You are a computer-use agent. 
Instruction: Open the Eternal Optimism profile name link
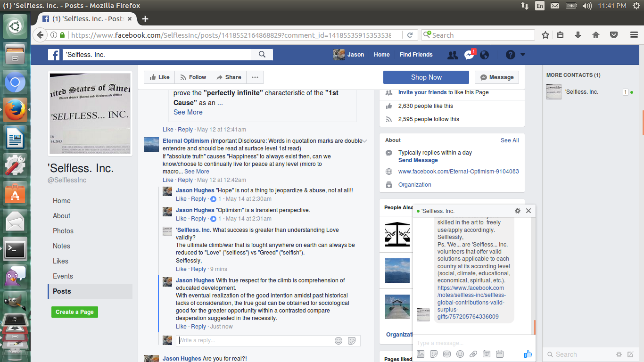coord(186,141)
